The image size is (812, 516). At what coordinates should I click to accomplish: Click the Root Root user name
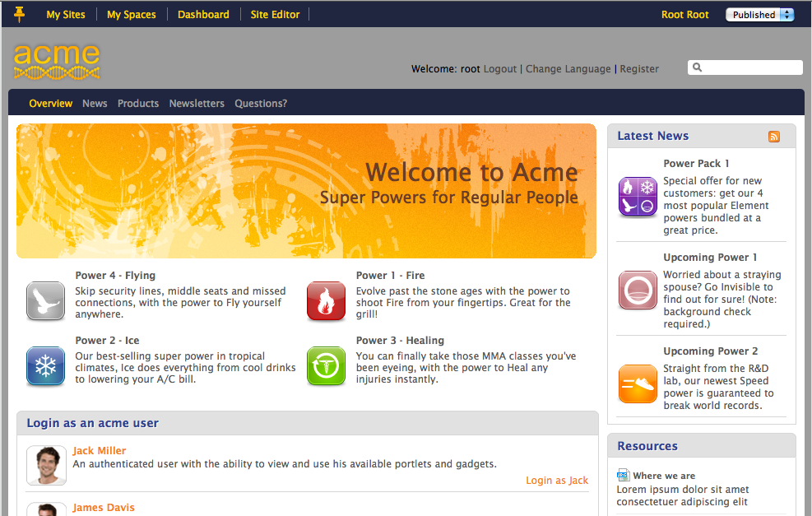(684, 15)
